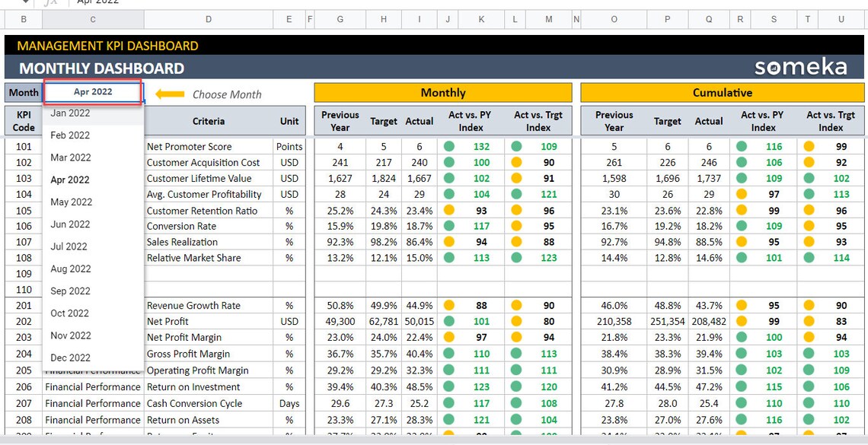Select column H header
868x445 pixels.
click(x=384, y=19)
